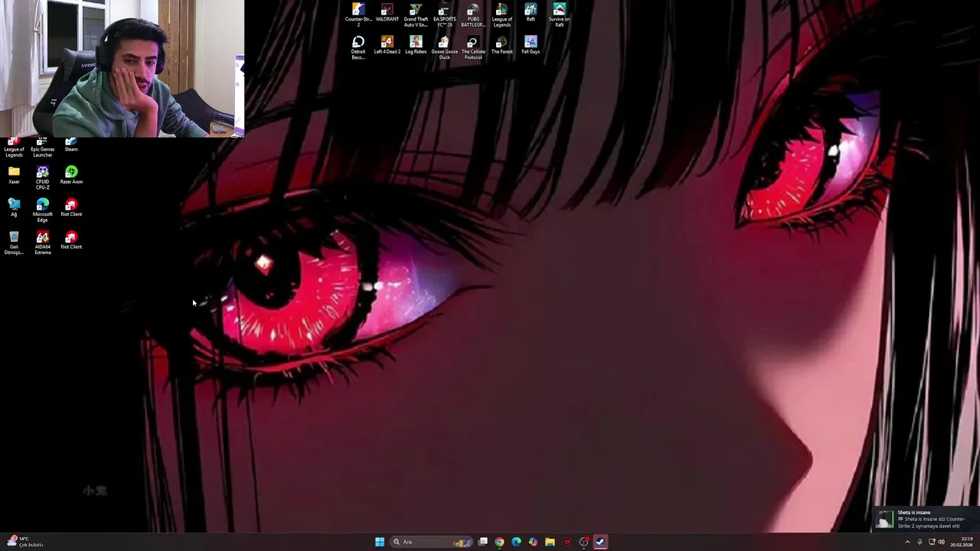Select the Raft game shortcut
This screenshot has width=980, height=551.
[531, 13]
